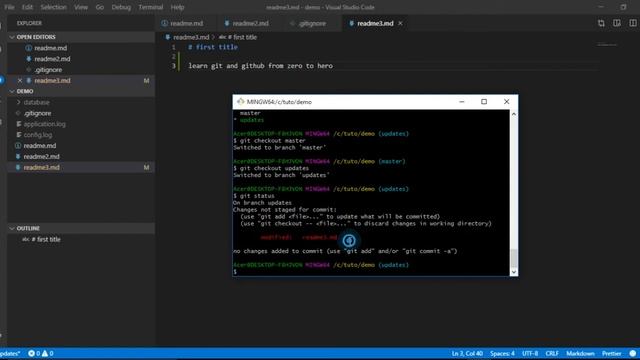Click the MINGW64 terminal title icon

point(240,102)
